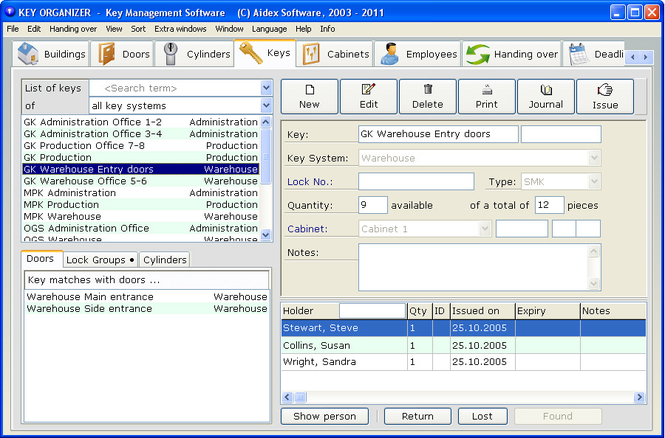Create a new key with New

pos(309,97)
